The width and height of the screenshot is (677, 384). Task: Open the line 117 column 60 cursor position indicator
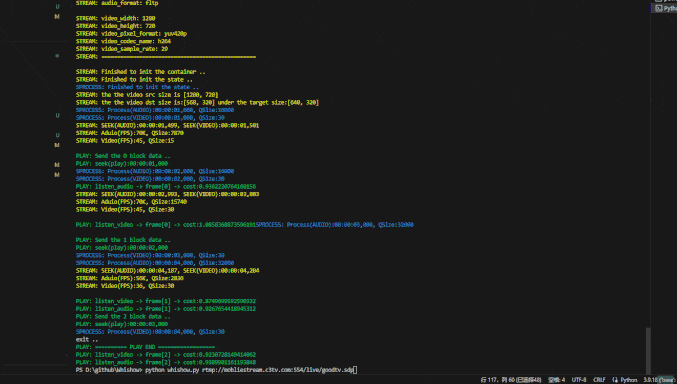(511, 380)
